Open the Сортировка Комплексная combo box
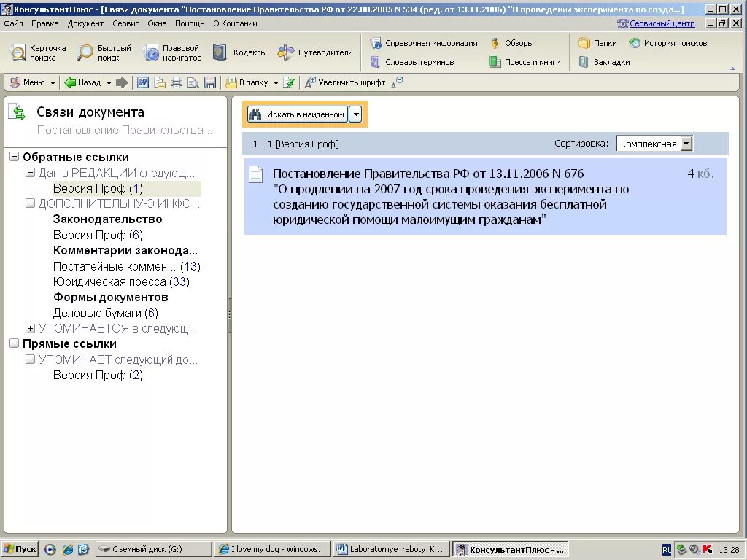The image size is (747, 560). [x=654, y=144]
